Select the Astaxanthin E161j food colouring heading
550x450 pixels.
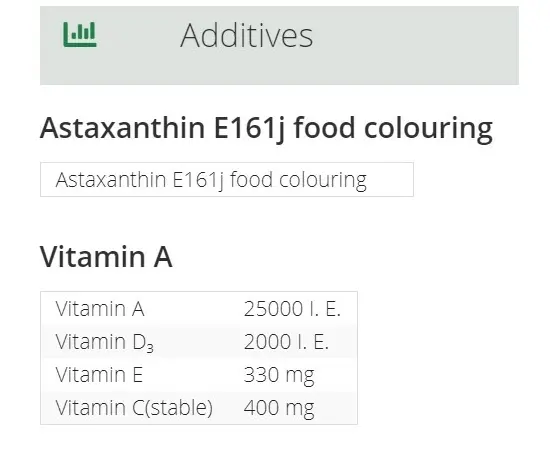[267, 129]
